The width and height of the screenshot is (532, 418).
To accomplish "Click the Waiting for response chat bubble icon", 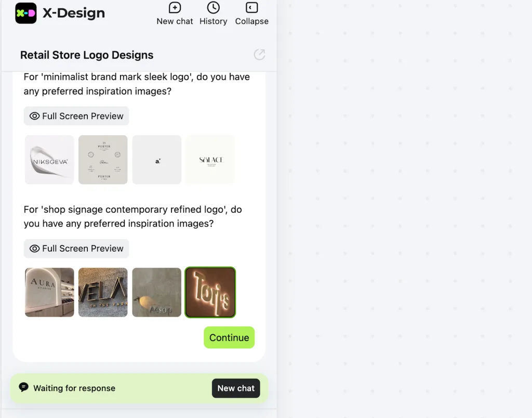I will pyautogui.click(x=23, y=387).
